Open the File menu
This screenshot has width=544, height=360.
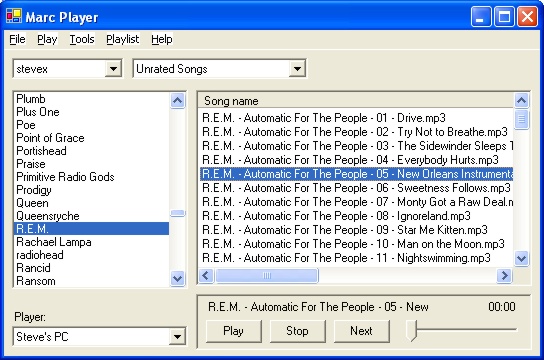[x=17, y=39]
